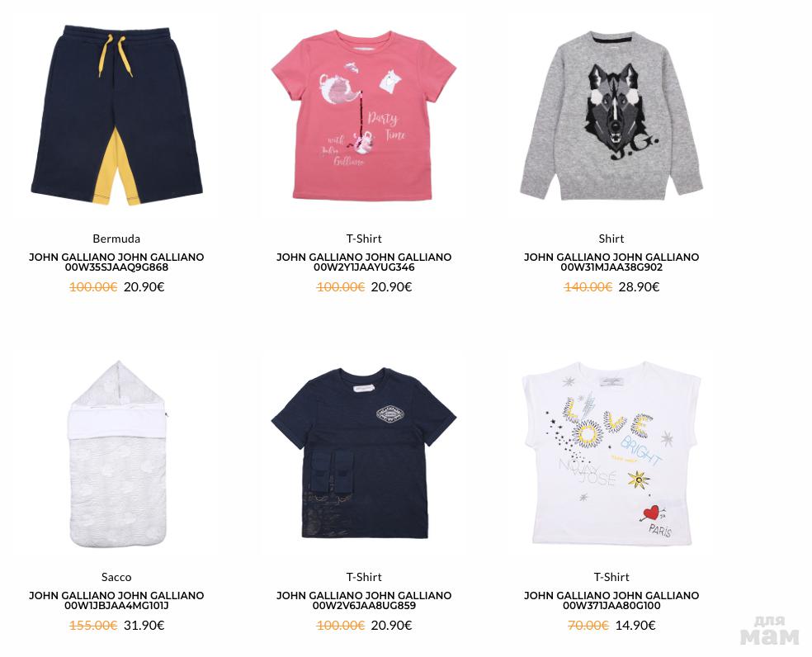Click the 14.90€ sale price

(635, 626)
